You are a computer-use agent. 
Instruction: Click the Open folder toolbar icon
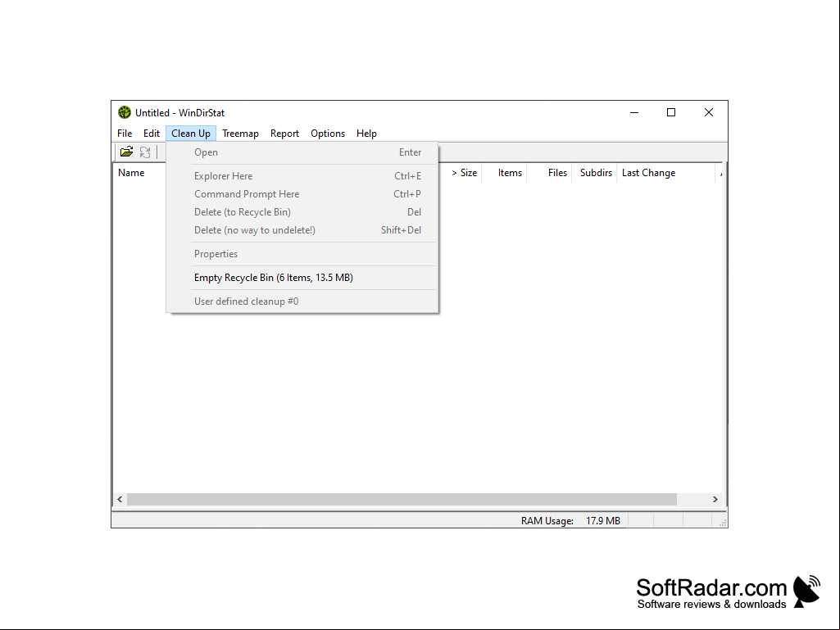point(126,152)
